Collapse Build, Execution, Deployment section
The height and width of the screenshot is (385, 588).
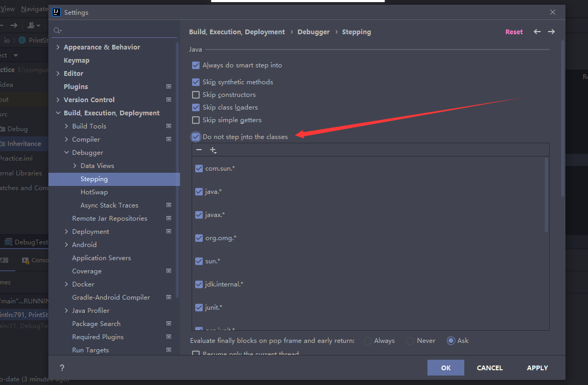58,113
